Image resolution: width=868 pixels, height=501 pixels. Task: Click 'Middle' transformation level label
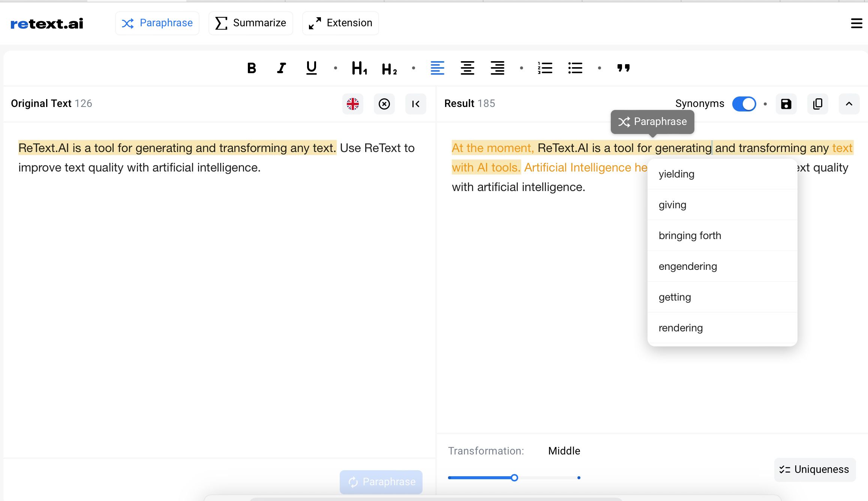click(x=564, y=451)
